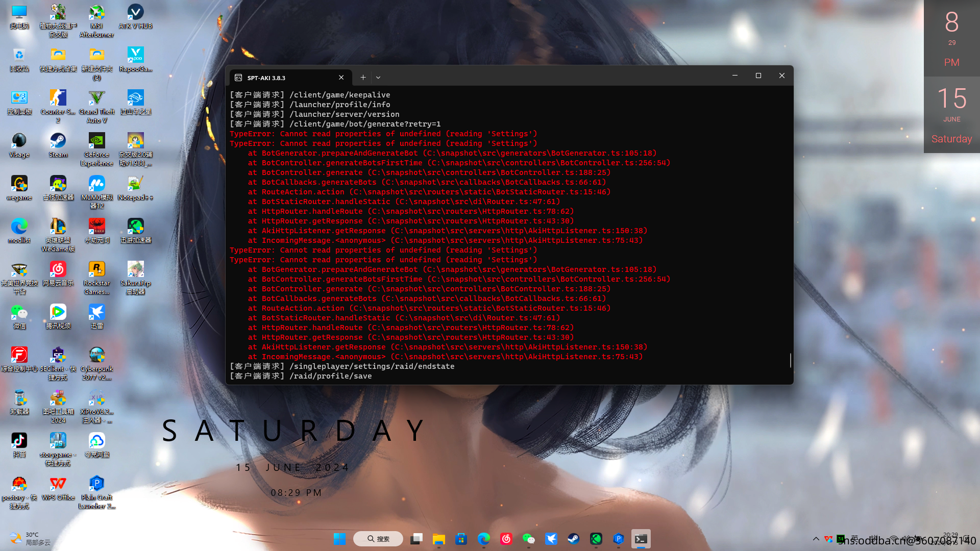Open Cyberpunk 2077 desktop shortcut
The height and width of the screenshot is (551, 980).
(96, 355)
